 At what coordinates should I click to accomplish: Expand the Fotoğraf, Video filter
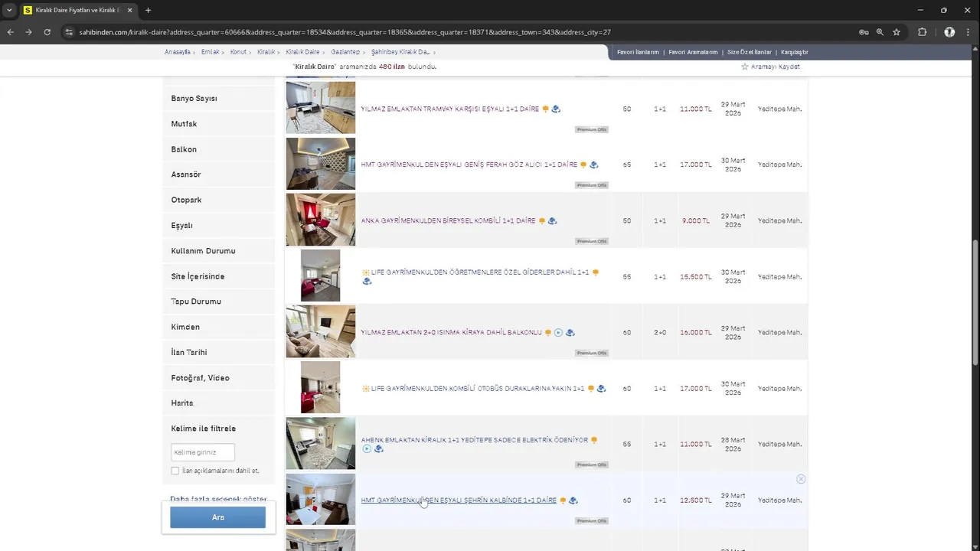(x=219, y=378)
